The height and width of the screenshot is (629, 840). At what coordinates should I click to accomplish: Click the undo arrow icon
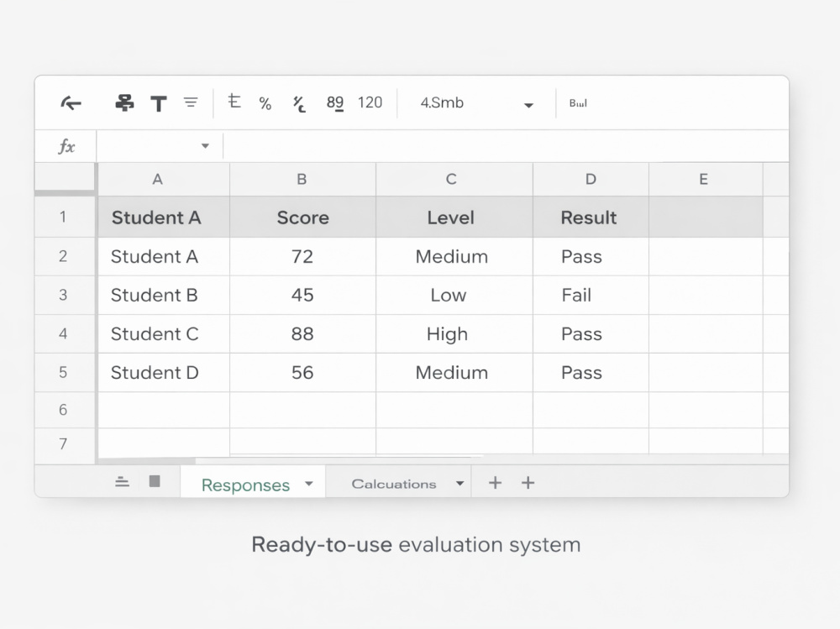pyautogui.click(x=71, y=102)
